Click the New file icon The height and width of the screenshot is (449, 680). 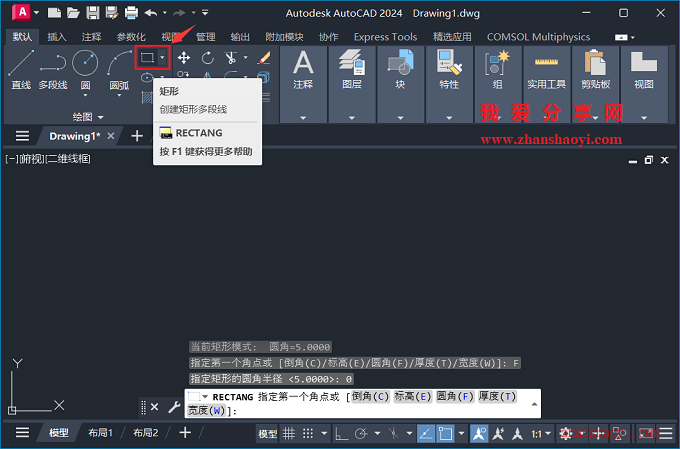[54, 13]
